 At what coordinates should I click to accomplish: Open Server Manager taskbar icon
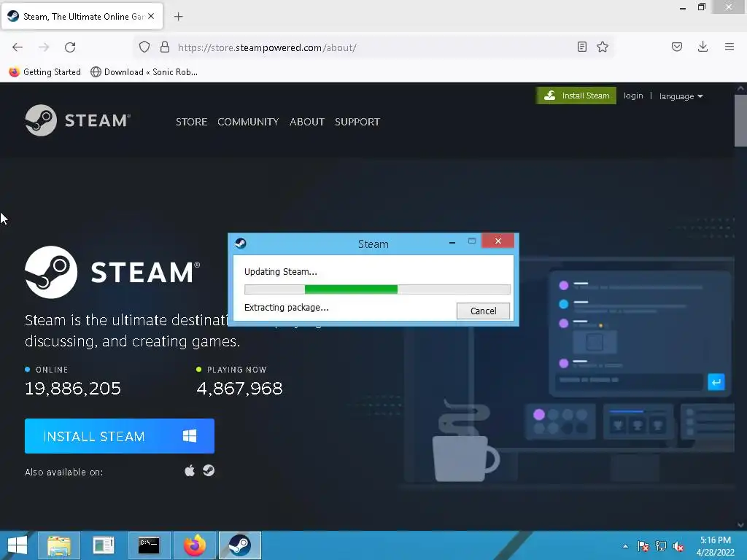[x=104, y=545]
